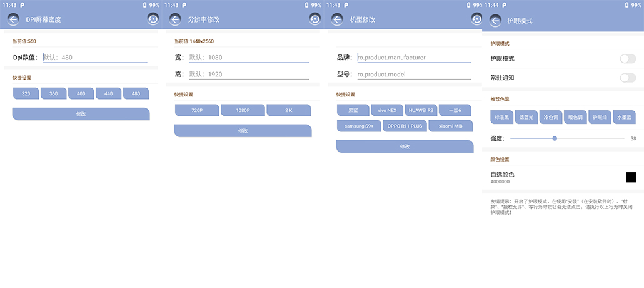Tap restore icon on 分辨率修改 header
This screenshot has height=288, width=644.
pyautogui.click(x=315, y=19)
